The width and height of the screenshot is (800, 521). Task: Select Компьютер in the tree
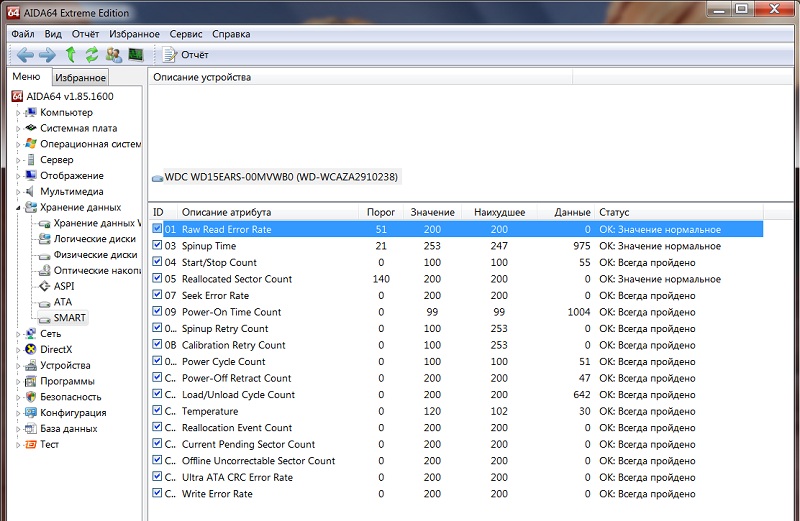[66, 112]
